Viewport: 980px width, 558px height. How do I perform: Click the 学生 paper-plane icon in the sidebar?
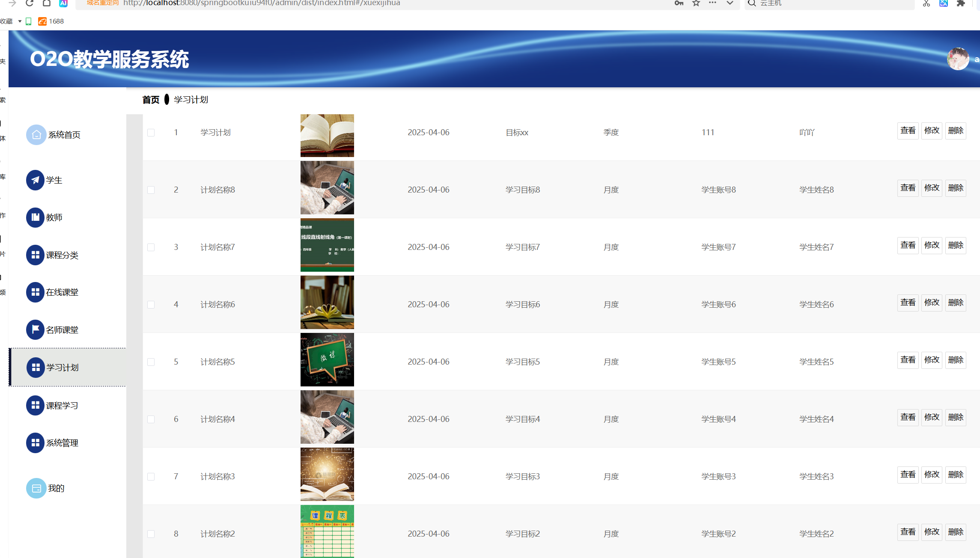tap(36, 180)
